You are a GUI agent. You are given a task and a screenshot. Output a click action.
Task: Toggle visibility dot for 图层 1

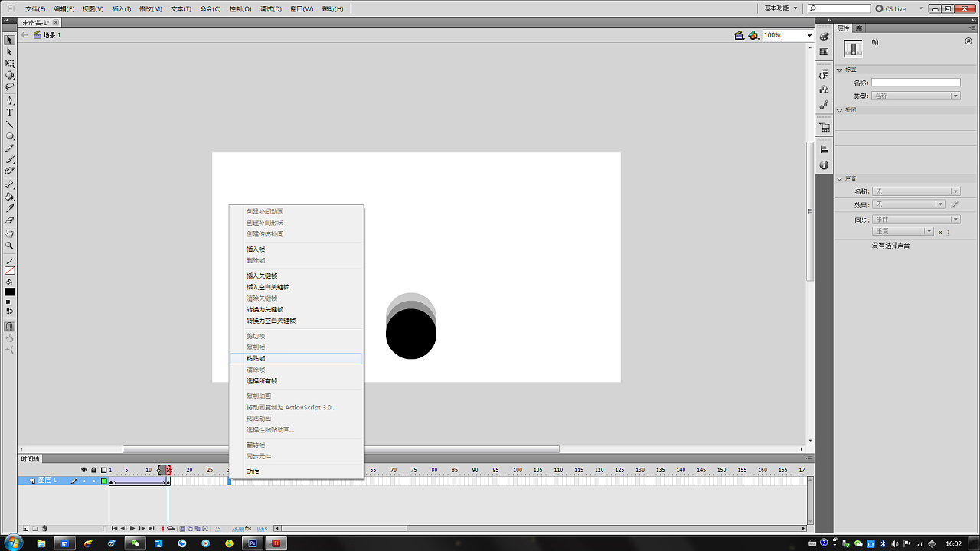84,481
